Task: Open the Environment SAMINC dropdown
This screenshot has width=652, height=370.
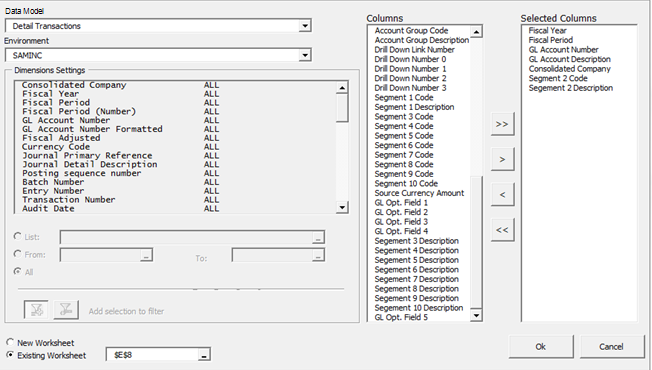Action: 305,55
